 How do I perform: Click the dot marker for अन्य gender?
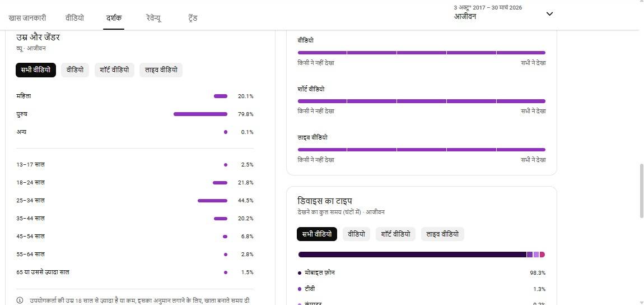click(x=226, y=132)
